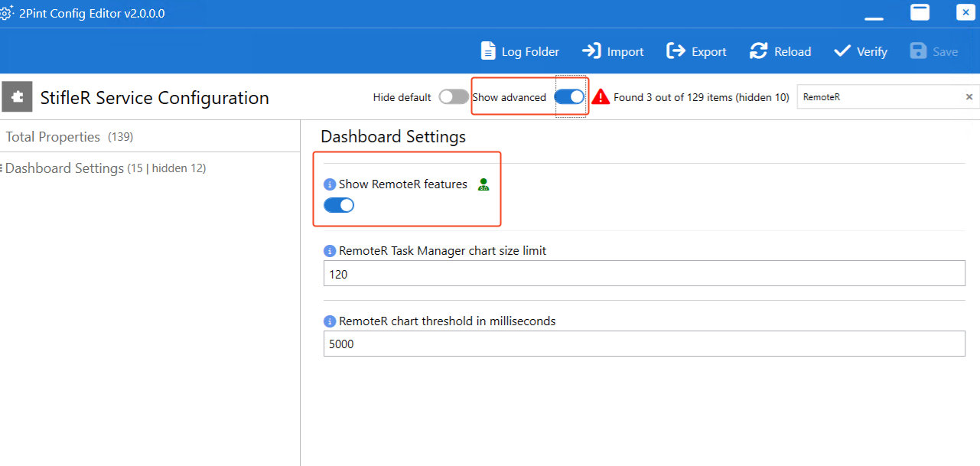Open the Log Folder document icon
The height and width of the screenshot is (466, 980).
488,51
